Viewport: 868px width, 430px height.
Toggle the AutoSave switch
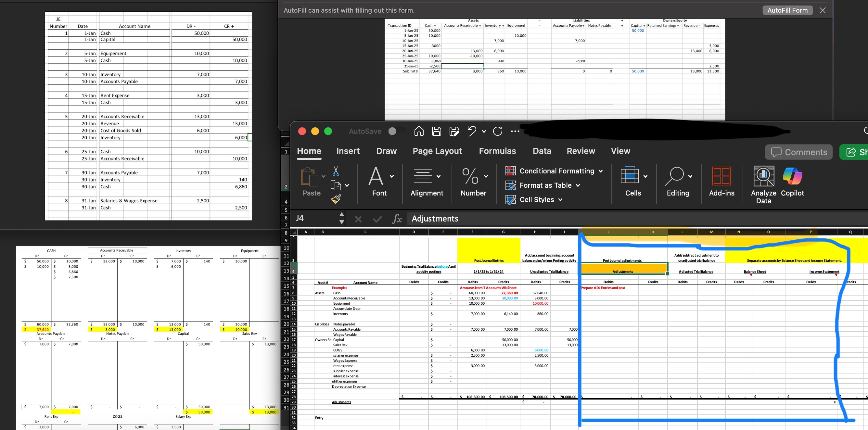click(396, 131)
